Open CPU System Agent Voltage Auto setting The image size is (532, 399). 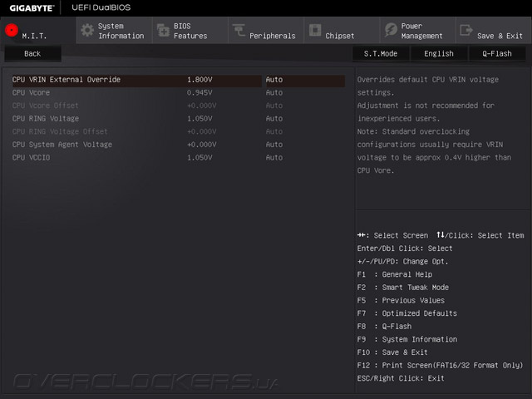[274, 145]
